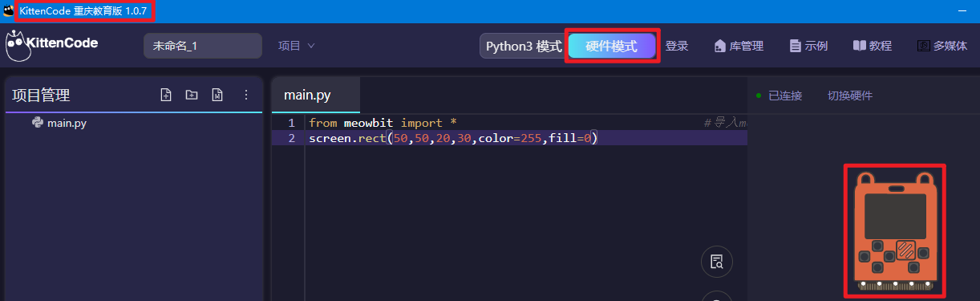Open 多媒体 multimedia
The image size is (980, 301).
942,47
